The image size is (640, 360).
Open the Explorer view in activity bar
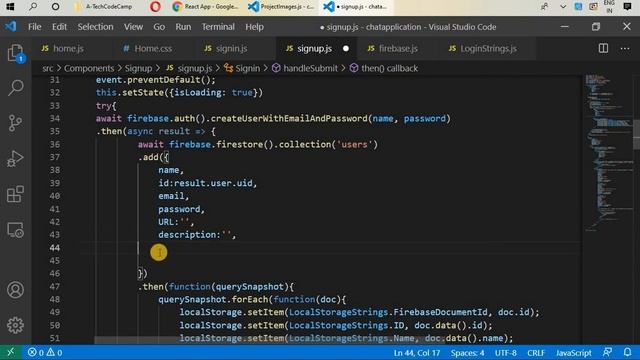(x=16, y=53)
